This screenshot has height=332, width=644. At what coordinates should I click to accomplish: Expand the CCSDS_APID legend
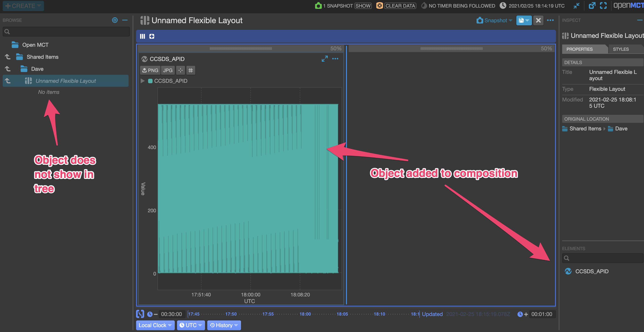(143, 81)
